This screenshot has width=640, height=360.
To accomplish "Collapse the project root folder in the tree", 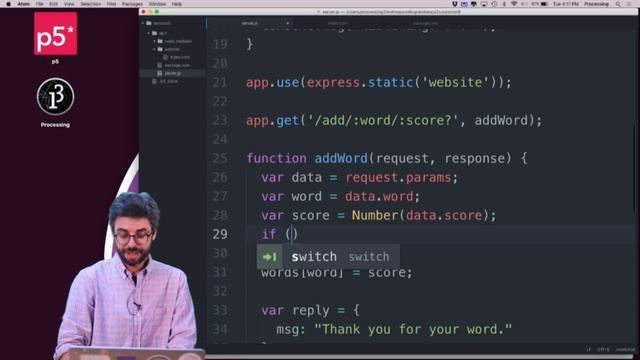I will point(143,23).
